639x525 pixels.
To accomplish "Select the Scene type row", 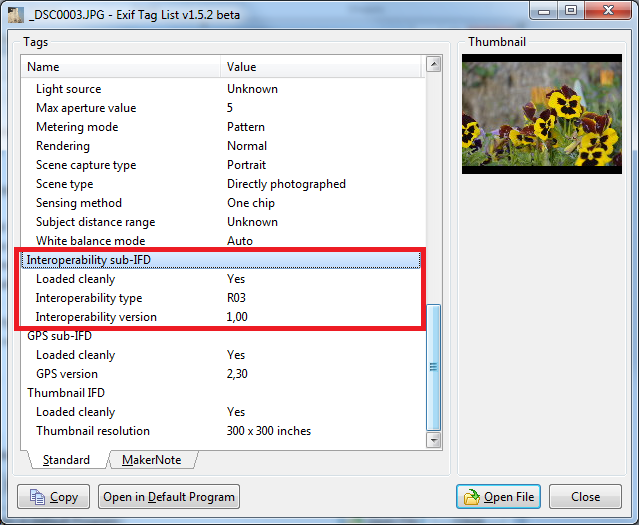I will pos(220,184).
